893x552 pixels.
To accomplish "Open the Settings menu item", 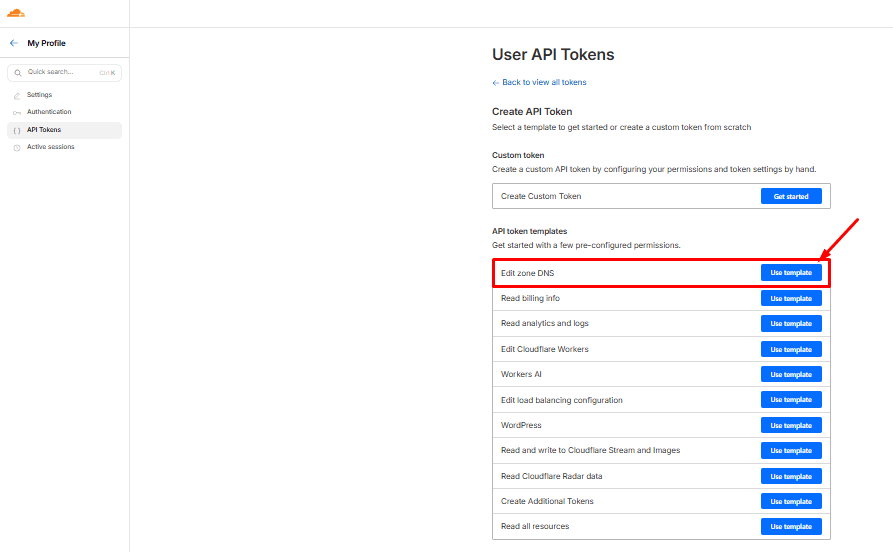I will [40, 95].
